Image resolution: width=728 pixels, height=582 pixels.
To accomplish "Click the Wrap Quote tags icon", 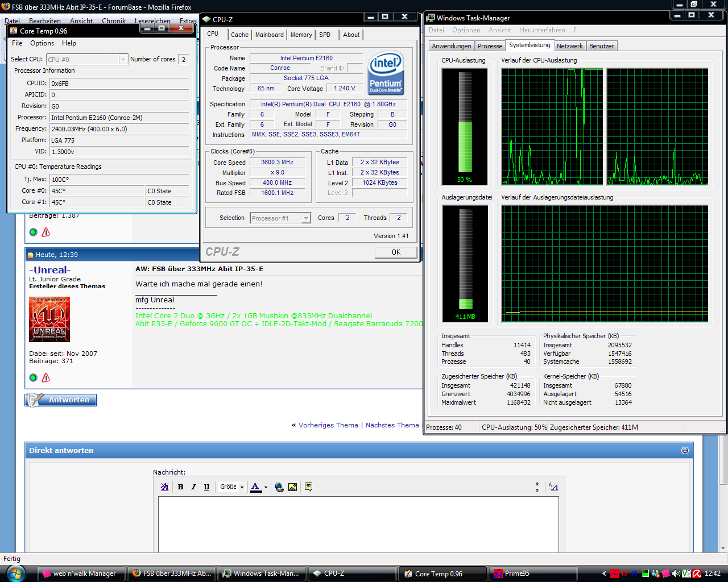I will (x=308, y=487).
